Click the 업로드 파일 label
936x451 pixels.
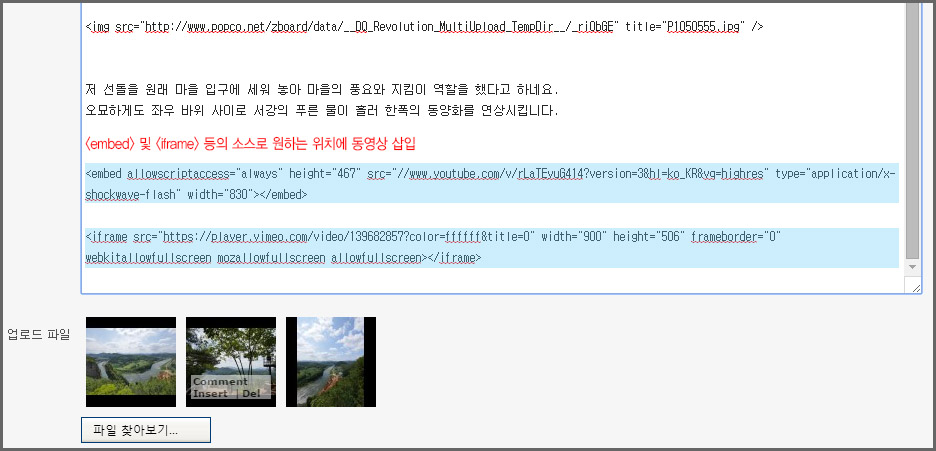click(39, 334)
